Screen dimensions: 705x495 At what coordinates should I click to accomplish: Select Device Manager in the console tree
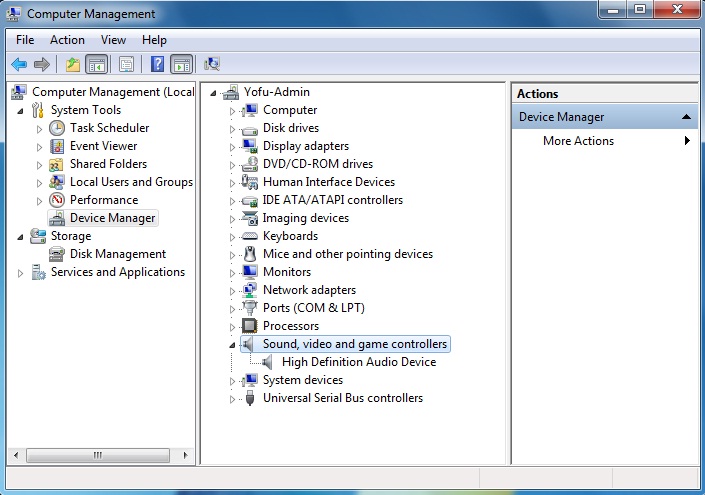[112, 218]
